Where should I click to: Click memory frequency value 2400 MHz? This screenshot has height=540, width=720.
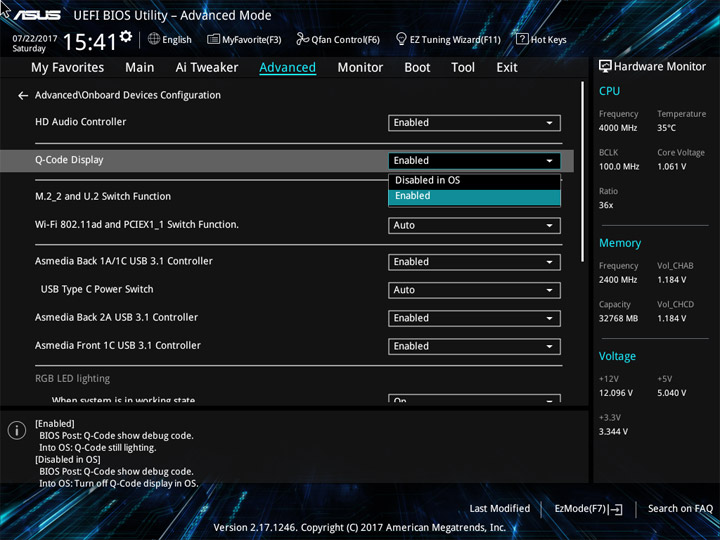pyautogui.click(x=618, y=280)
